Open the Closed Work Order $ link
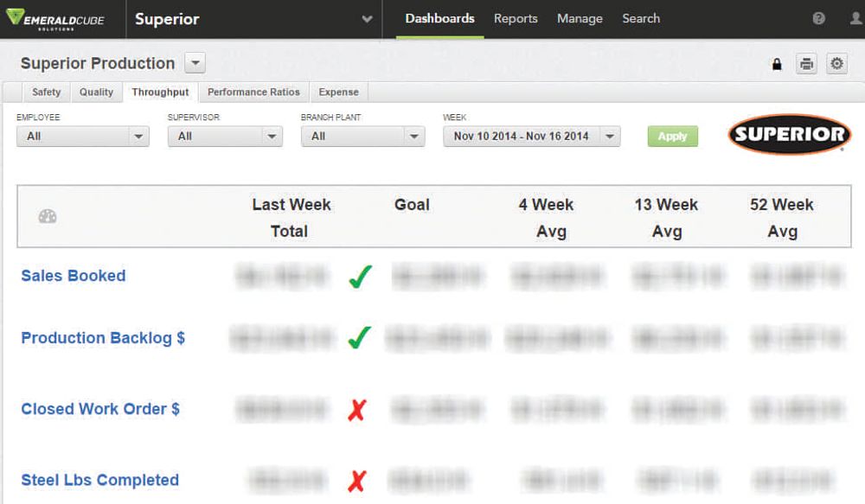Image resolution: width=865 pixels, height=504 pixels. pyautogui.click(x=100, y=409)
